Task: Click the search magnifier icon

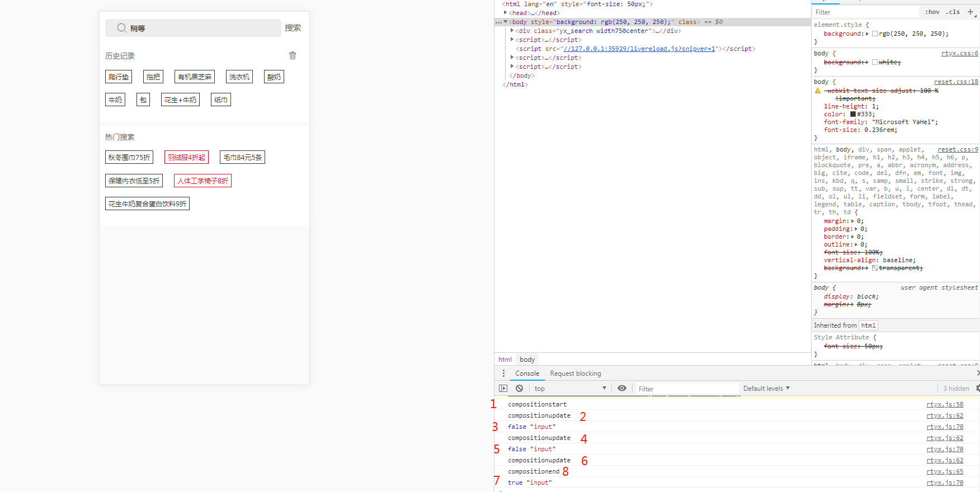Action: pyautogui.click(x=121, y=28)
